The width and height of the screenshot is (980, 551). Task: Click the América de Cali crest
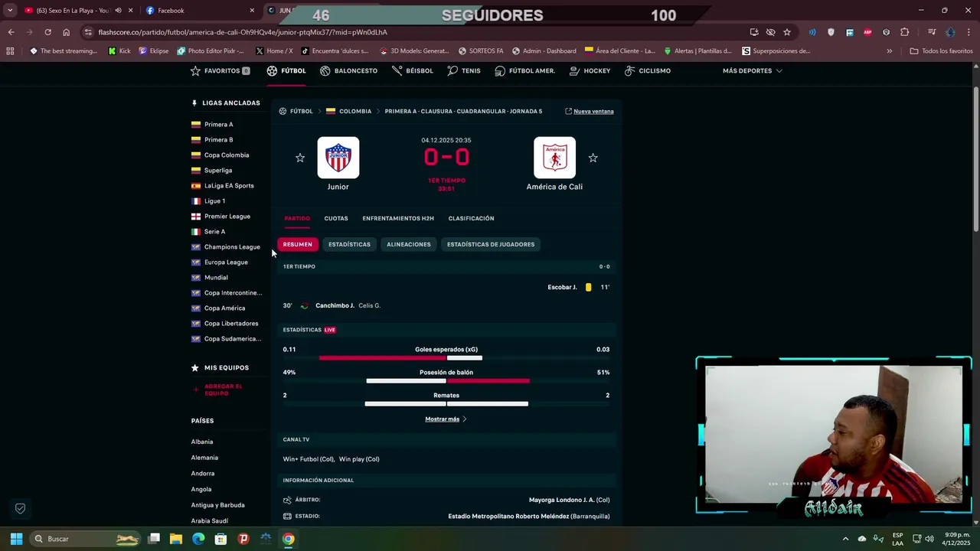pos(554,158)
